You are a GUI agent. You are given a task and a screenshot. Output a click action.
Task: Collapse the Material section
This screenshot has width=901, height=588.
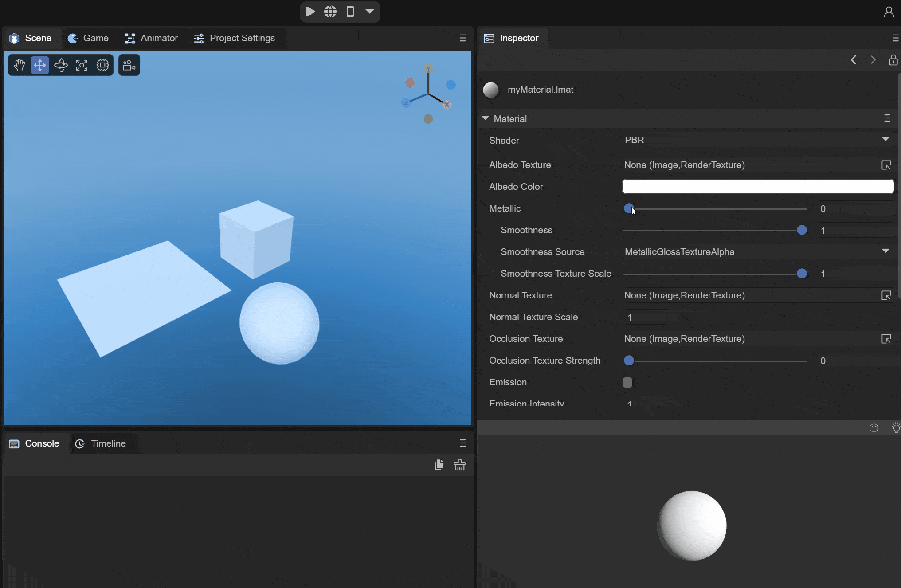tap(486, 118)
